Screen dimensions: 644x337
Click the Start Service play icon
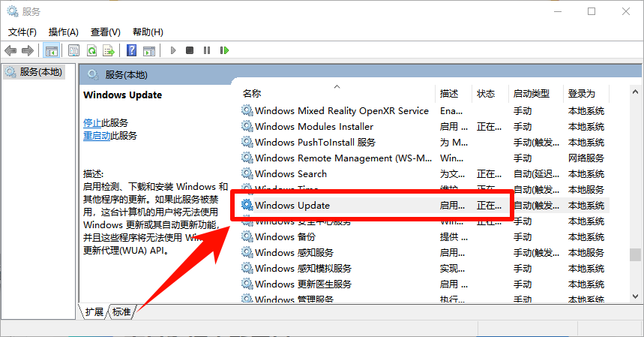tap(173, 50)
